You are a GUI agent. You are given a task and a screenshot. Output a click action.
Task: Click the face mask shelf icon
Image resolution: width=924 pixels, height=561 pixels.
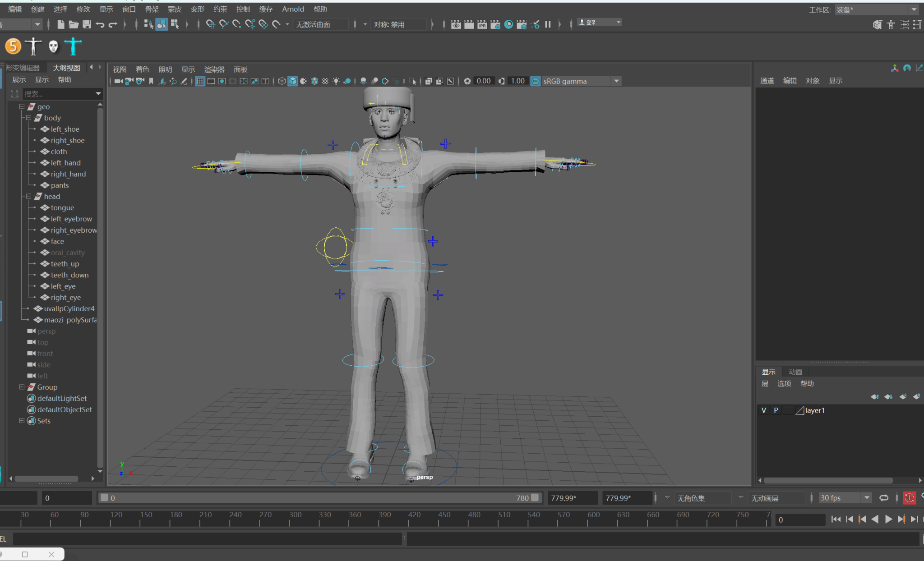tap(53, 46)
